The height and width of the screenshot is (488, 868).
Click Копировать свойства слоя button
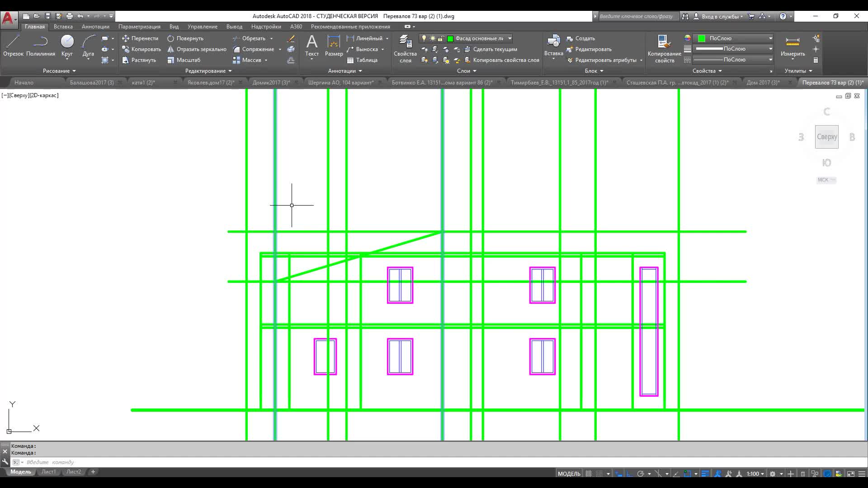coord(501,60)
